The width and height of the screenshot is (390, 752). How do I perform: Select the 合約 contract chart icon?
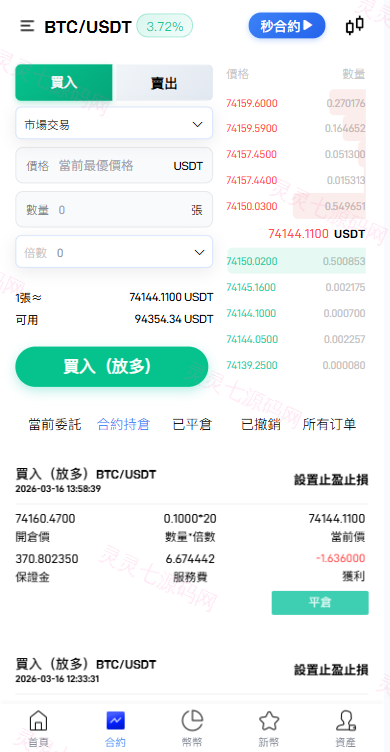(115, 720)
